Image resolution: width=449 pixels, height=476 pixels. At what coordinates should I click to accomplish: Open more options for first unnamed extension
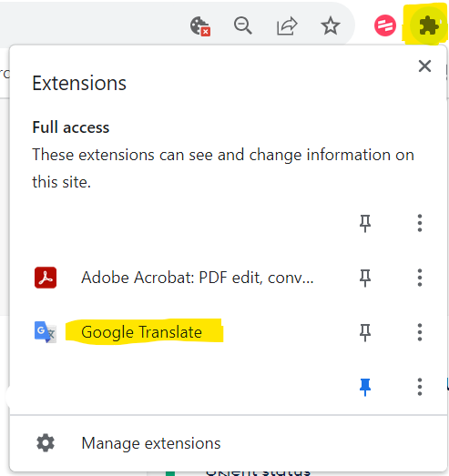click(420, 223)
